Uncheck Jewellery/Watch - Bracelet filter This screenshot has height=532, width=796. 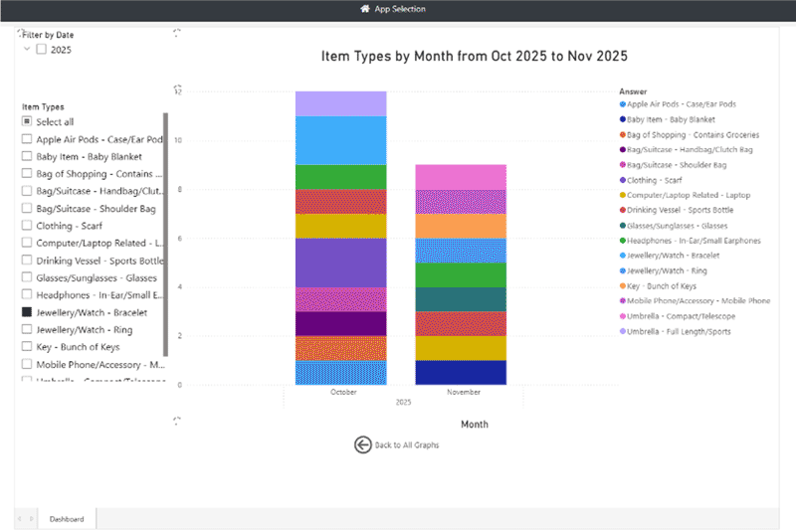coord(27,311)
